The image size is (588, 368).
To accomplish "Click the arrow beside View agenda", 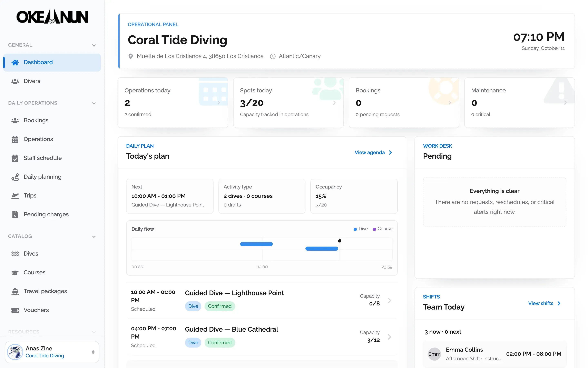I will click(390, 153).
